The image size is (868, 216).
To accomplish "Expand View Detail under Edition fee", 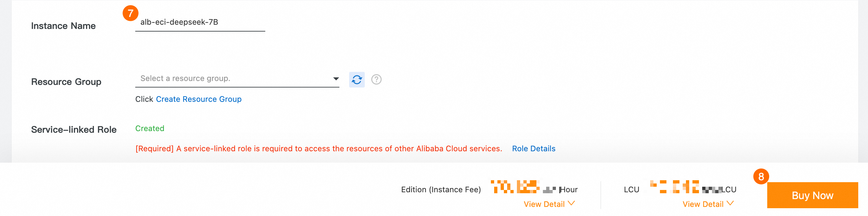I will 549,204.
